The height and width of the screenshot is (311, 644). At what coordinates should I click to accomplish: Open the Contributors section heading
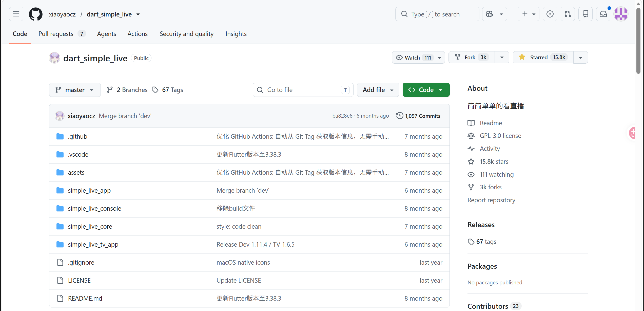pyautogui.click(x=488, y=306)
